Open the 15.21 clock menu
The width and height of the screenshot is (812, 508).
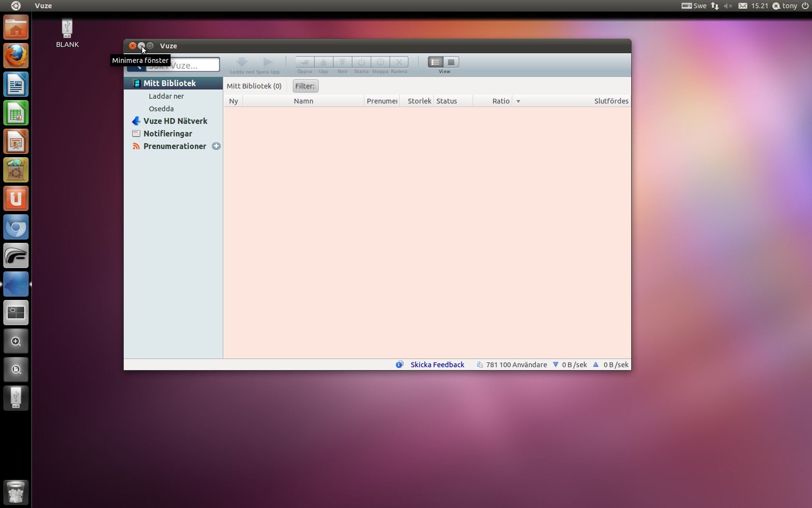click(x=760, y=6)
